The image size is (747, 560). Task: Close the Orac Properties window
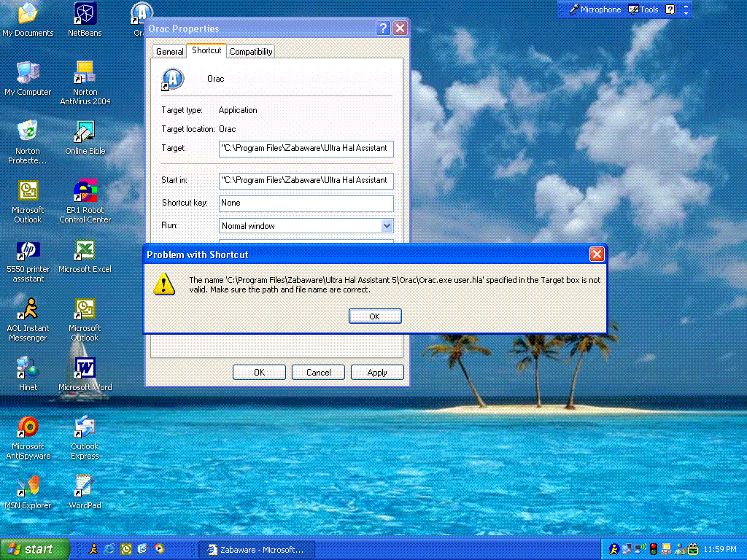point(400,28)
